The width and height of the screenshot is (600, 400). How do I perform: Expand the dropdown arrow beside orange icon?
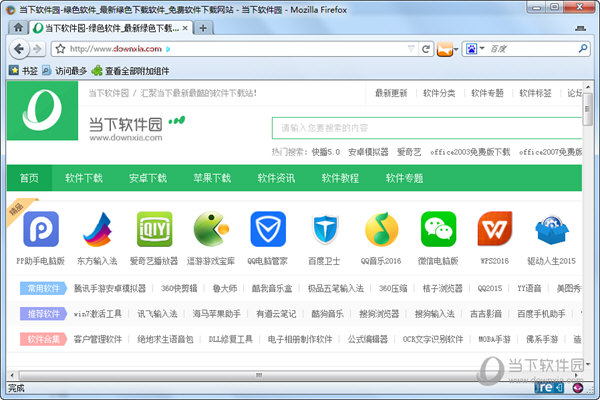456,49
